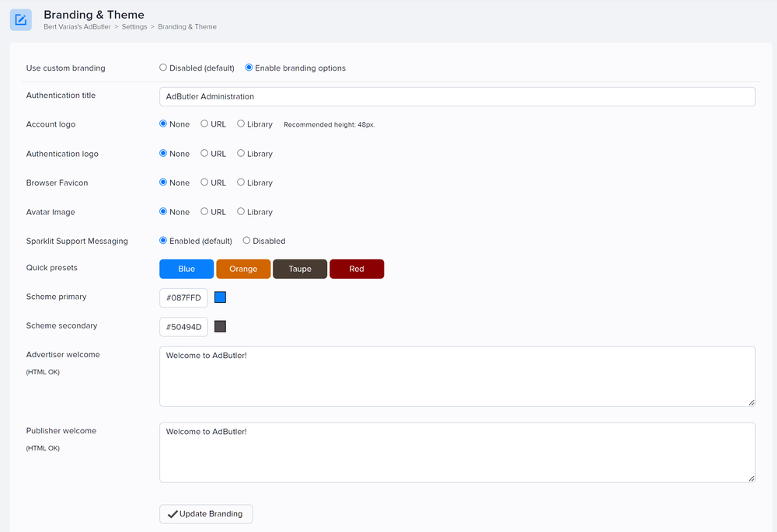Open the Scheme secondary gray color swatch
This screenshot has height=532, width=777.
pos(220,326)
